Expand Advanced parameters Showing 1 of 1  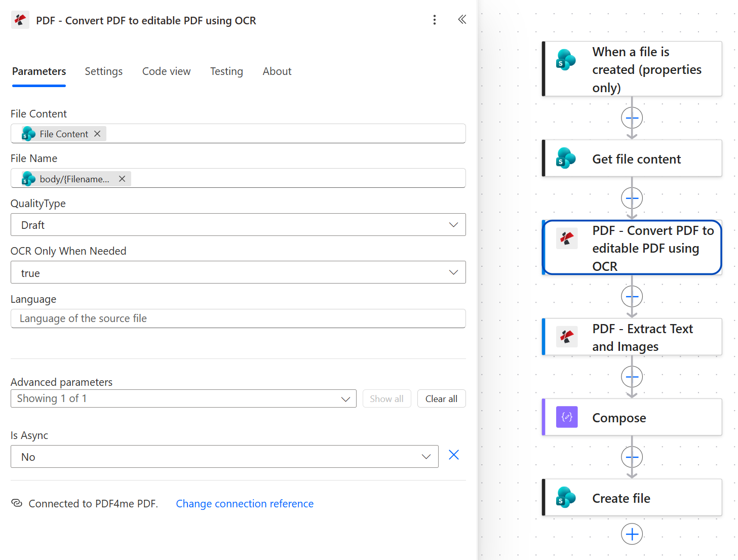[x=183, y=398]
